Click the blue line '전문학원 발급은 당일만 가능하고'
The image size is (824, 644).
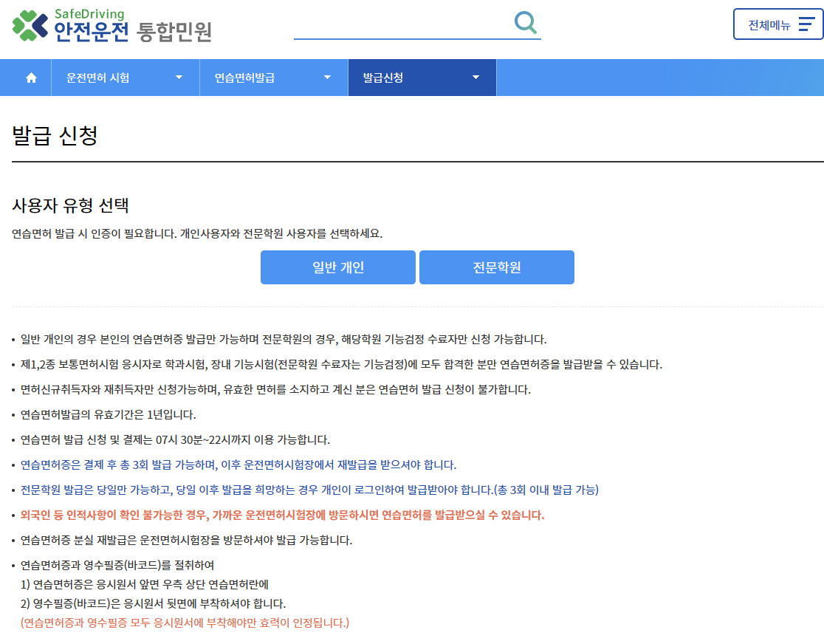309,490
